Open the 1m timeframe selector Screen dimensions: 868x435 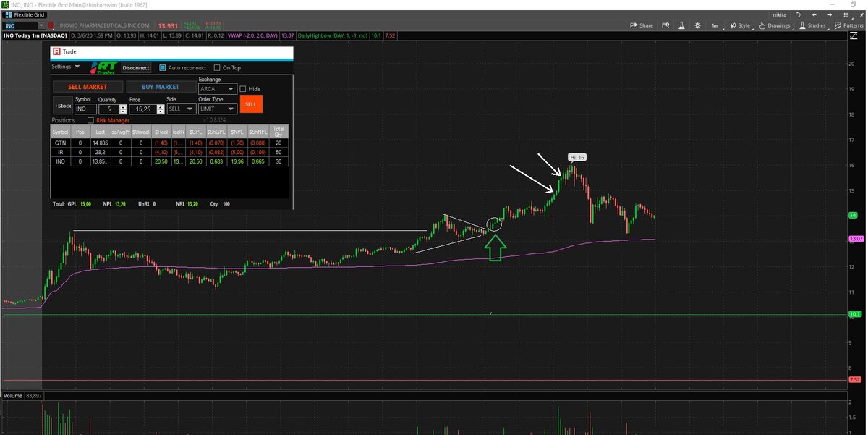click(715, 25)
